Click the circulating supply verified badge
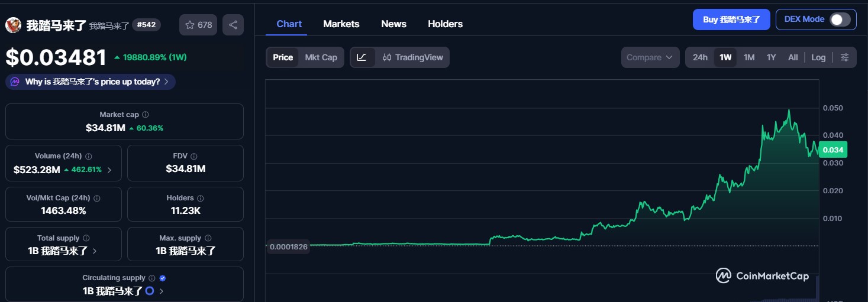The width and height of the screenshot is (868, 302). pos(163,278)
